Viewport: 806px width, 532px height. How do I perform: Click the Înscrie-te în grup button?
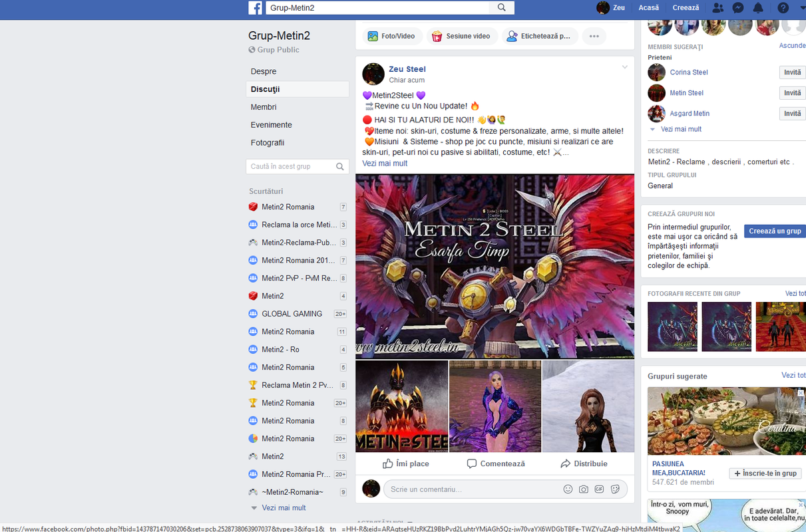click(x=767, y=473)
